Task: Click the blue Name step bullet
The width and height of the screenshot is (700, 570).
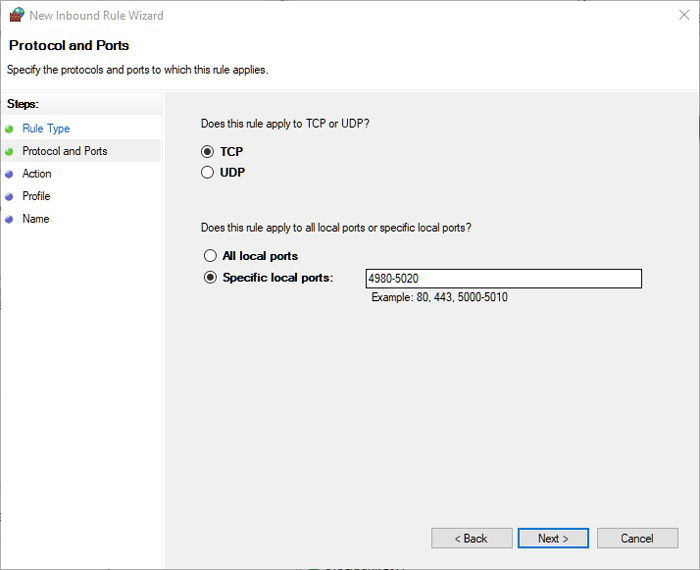Action: pos(9,219)
